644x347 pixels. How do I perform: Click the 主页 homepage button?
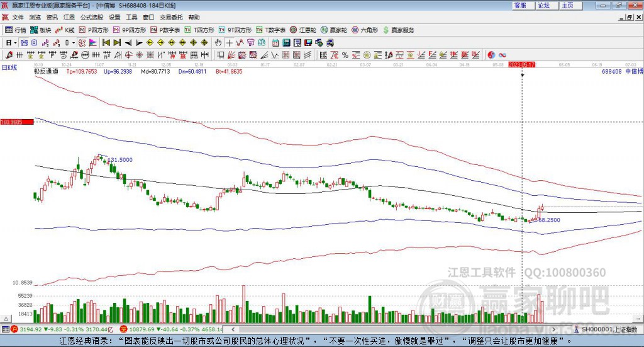[571, 5]
